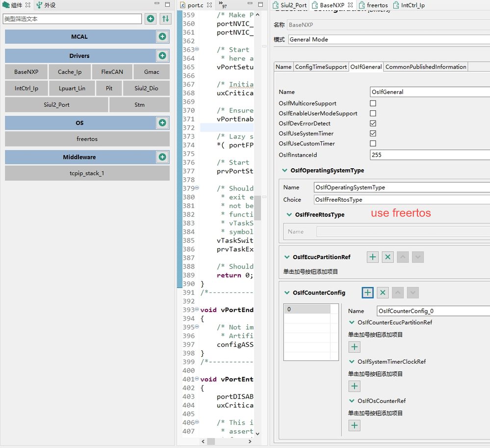Add a new Middleware component
Viewport: 490px width, 448px height.
(162, 157)
